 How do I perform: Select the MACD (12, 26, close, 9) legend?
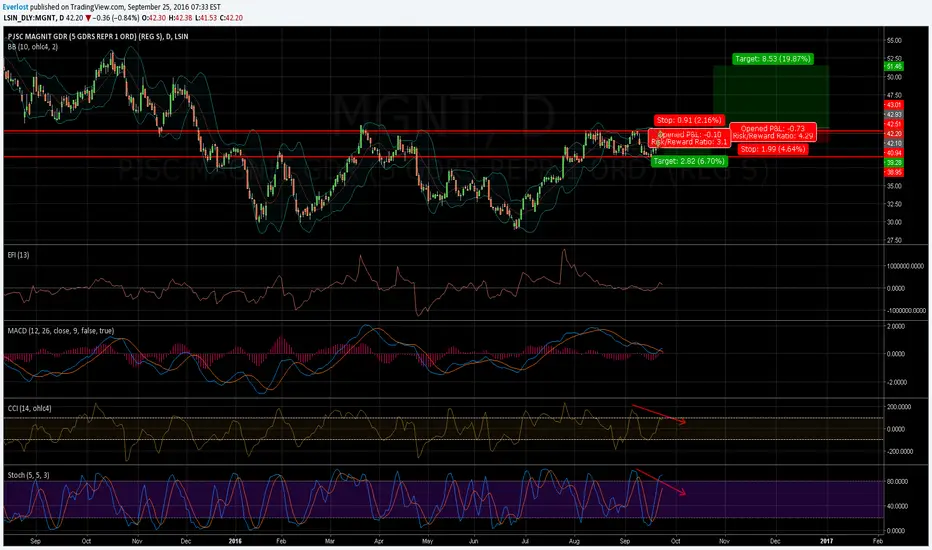point(61,331)
